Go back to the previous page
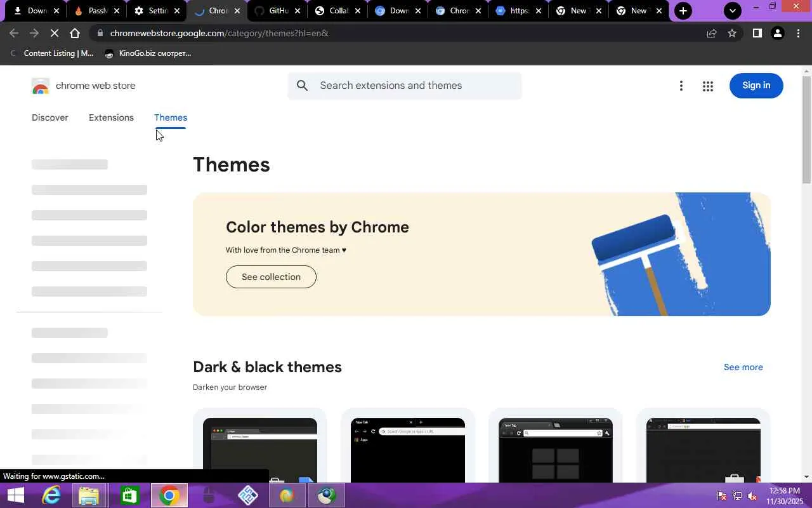812x508 pixels. pyautogui.click(x=14, y=33)
